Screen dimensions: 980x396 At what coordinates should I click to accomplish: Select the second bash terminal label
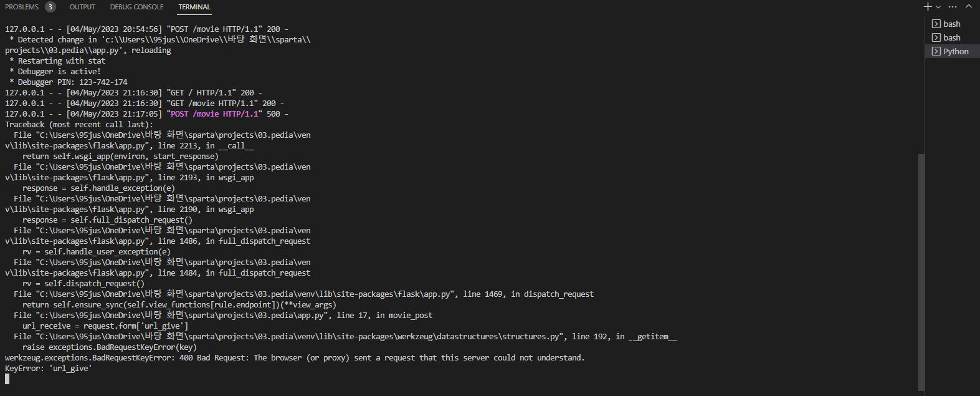pos(951,37)
